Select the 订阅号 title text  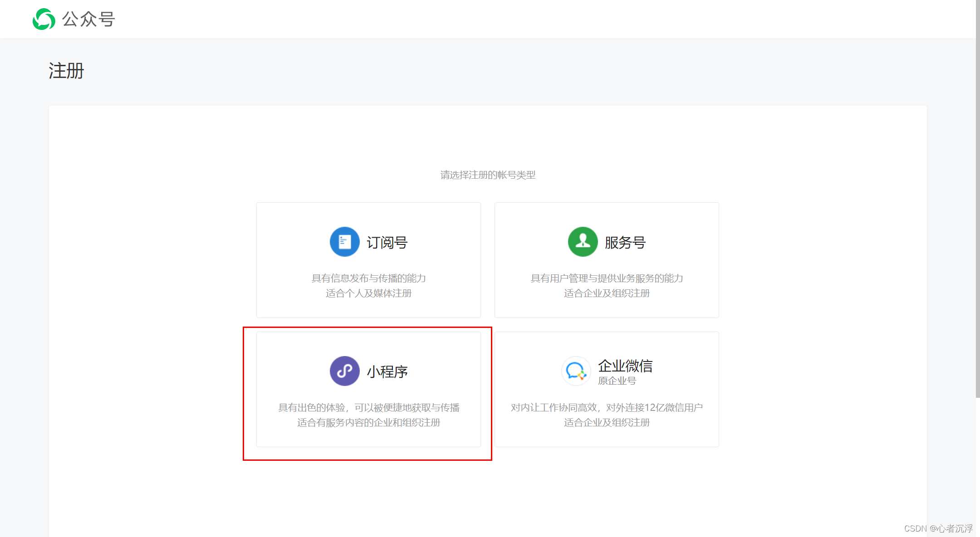click(x=387, y=243)
